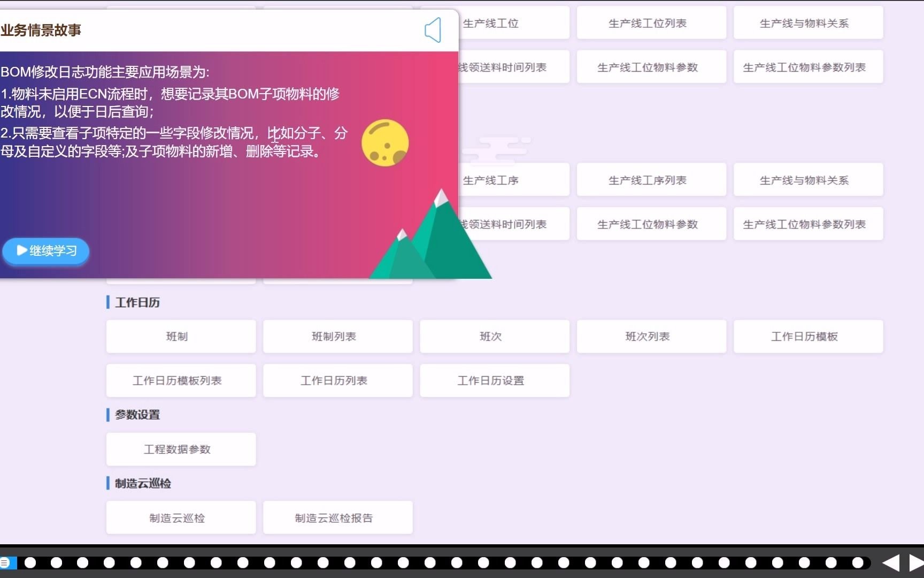Click the next-slide arrow in the filmstrip
The image size is (924, 578).
pyautogui.click(x=914, y=562)
